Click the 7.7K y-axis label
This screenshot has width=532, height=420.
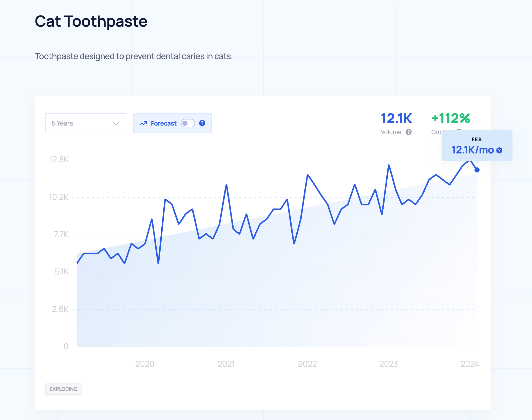pos(61,234)
